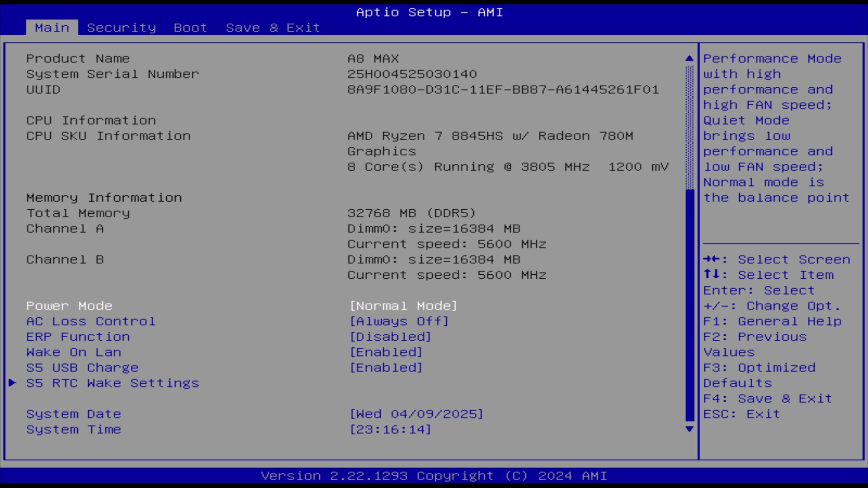Click F4: Save & Exit hint
This screenshot has height=488, width=868.
point(767,399)
